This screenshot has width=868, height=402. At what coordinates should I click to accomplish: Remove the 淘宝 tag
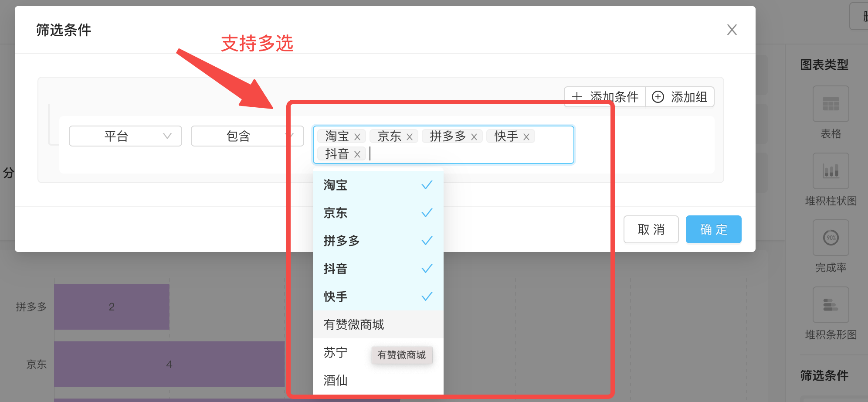point(357,137)
